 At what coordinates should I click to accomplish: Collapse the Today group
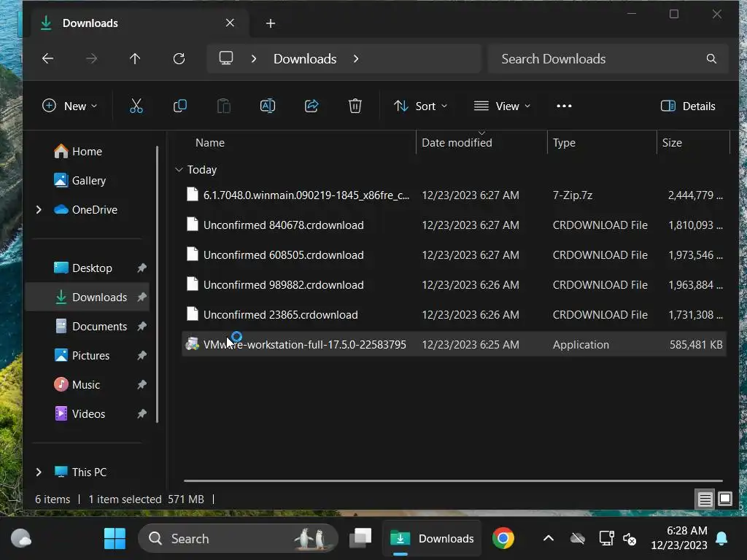point(179,169)
